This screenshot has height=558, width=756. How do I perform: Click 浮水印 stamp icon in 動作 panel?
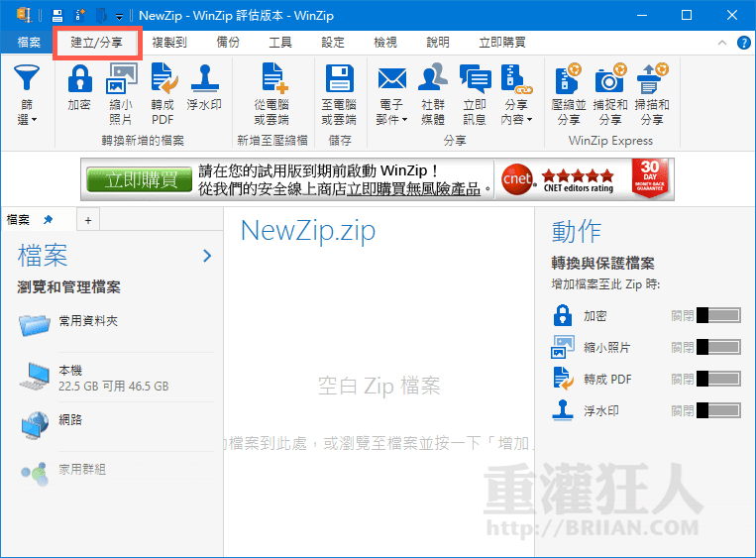coord(563,410)
